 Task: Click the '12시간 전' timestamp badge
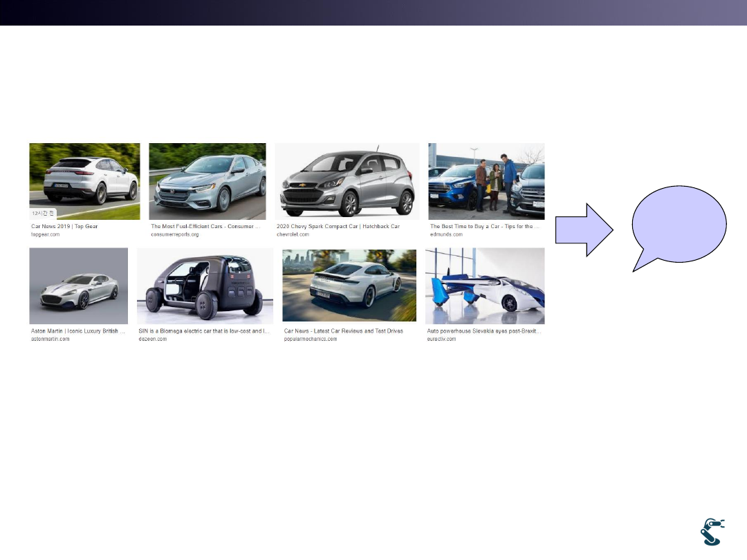pyautogui.click(x=44, y=213)
